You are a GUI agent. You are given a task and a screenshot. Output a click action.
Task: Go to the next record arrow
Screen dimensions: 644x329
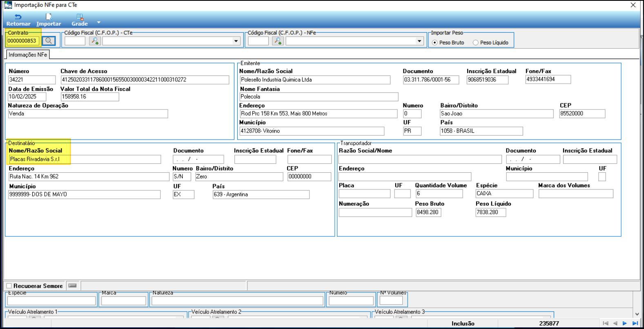[x=625, y=323]
